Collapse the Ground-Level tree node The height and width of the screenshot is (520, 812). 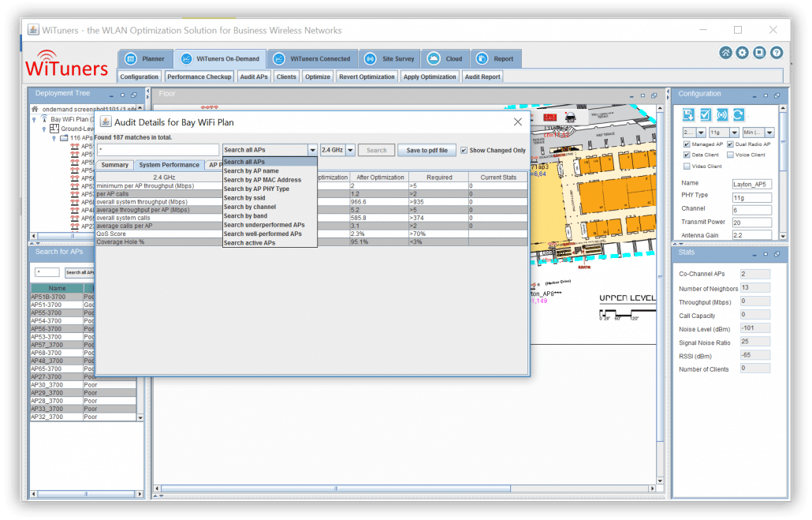pyautogui.click(x=44, y=129)
